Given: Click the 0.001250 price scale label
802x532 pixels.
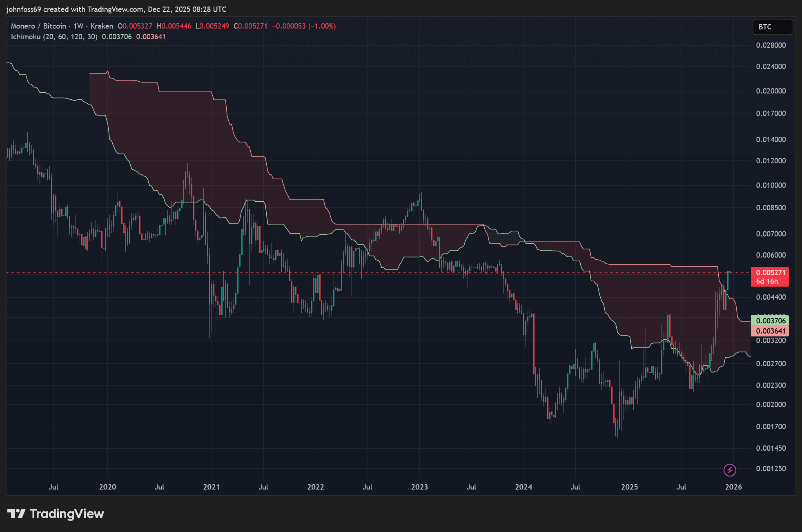Looking at the screenshot, I should (771, 469).
